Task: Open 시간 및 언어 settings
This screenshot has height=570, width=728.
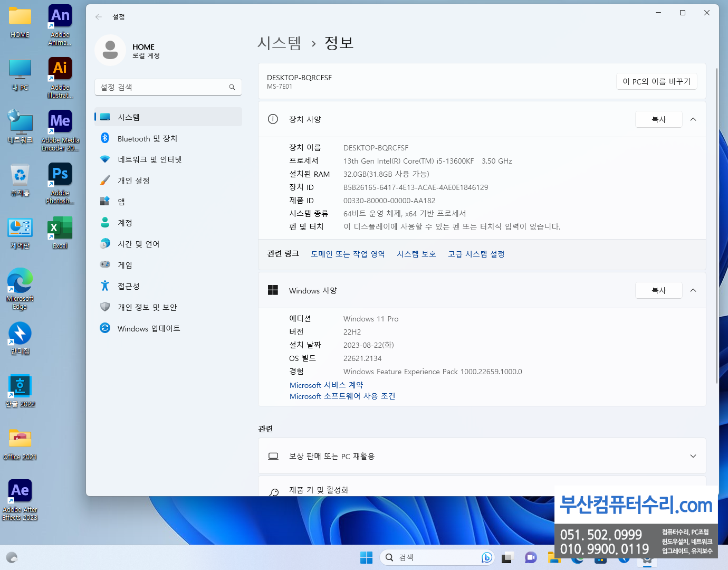Action: tap(168, 244)
